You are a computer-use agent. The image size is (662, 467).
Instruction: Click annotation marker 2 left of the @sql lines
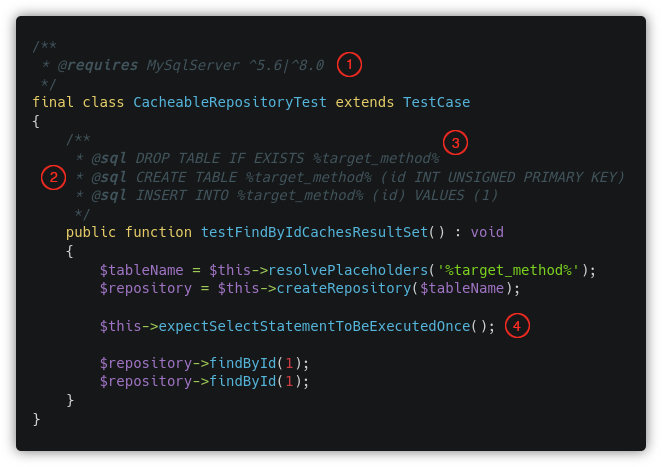(52, 178)
